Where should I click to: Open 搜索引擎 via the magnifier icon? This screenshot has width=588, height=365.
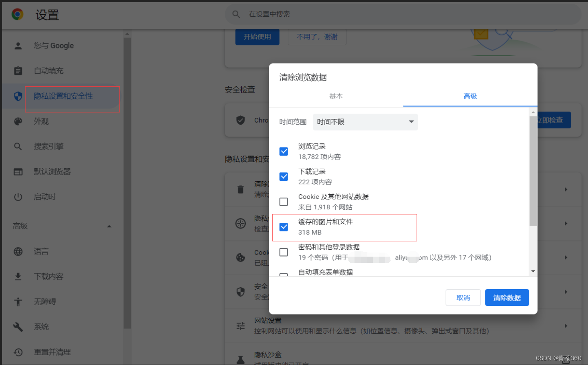[x=18, y=146]
